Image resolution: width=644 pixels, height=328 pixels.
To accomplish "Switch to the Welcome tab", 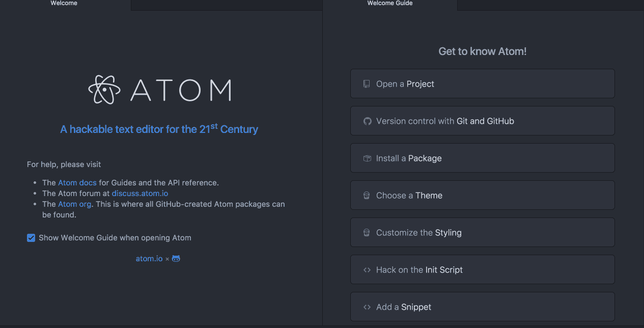I will (x=64, y=4).
